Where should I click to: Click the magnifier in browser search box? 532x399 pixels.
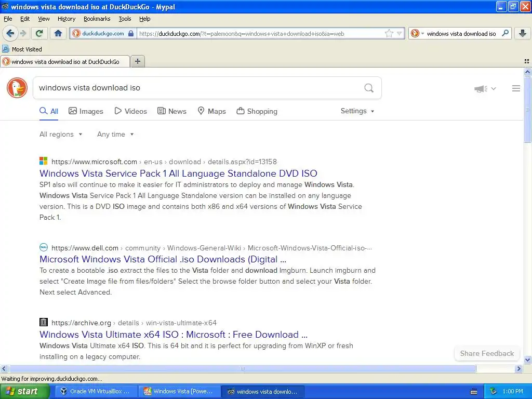[505, 33]
